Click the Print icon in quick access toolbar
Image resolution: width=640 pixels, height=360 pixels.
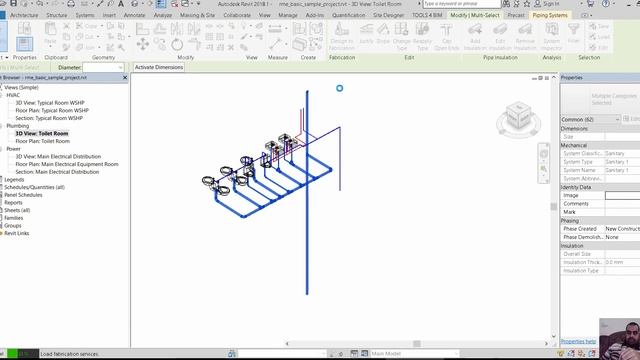[71, 4]
